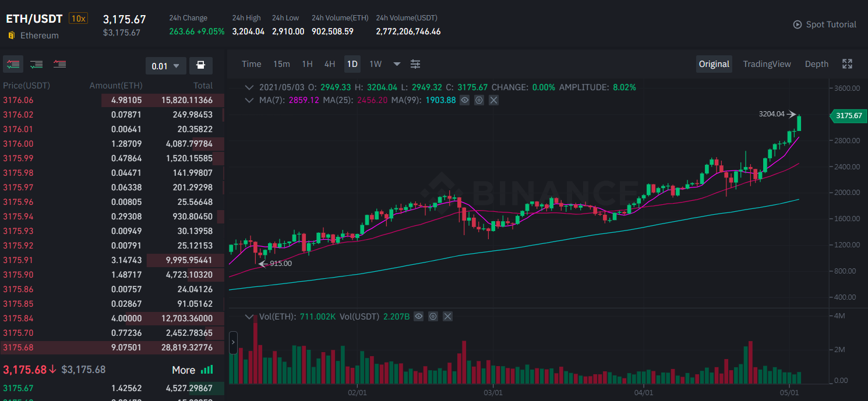
Task: Click the 915.00 low marker on chart
Action: pos(280,264)
